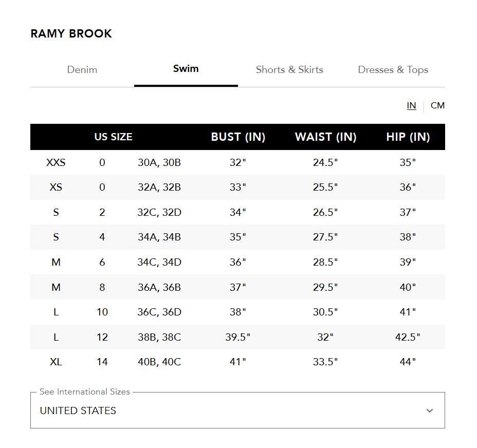Switch measurements to CM

pos(438,105)
